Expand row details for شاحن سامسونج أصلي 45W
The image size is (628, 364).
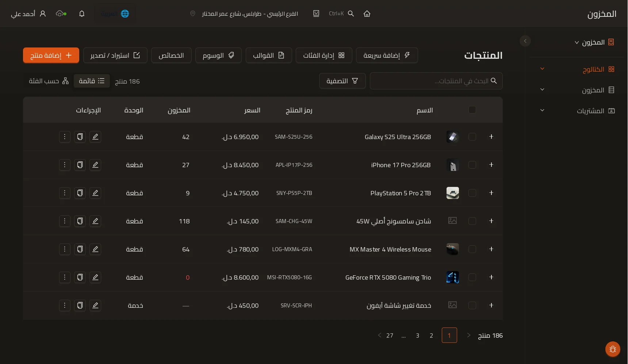491,221
